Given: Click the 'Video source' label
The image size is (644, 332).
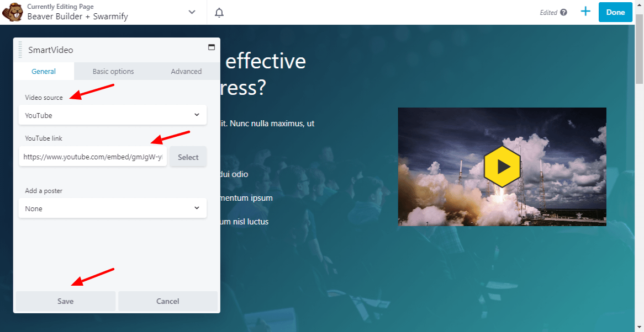Looking at the screenshot, I should click(x=44, y=98).
